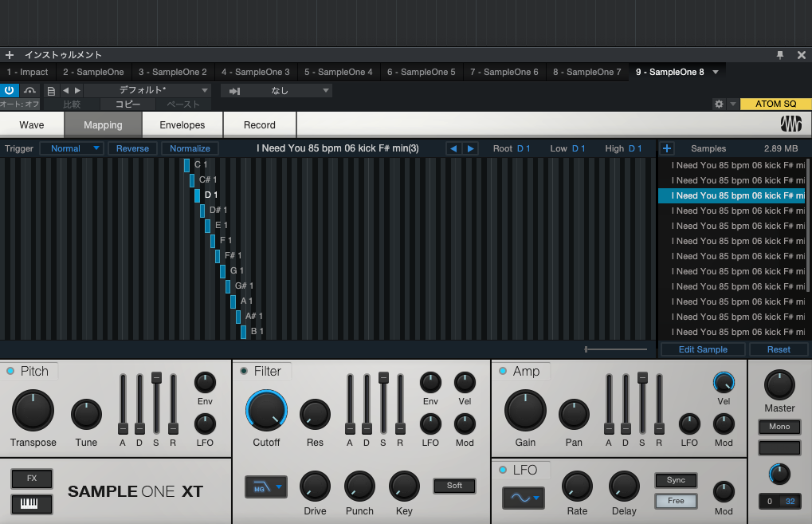This screenshot has height=524, width=812.
Task: Switch to the Envelopes tab
Action: (x=182, y=125)
